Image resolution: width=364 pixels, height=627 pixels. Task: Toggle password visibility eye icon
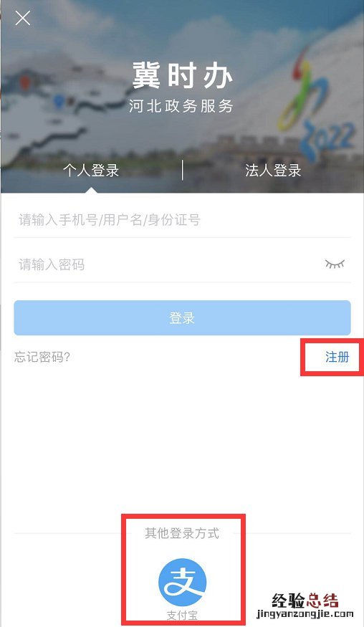[335, 264]
